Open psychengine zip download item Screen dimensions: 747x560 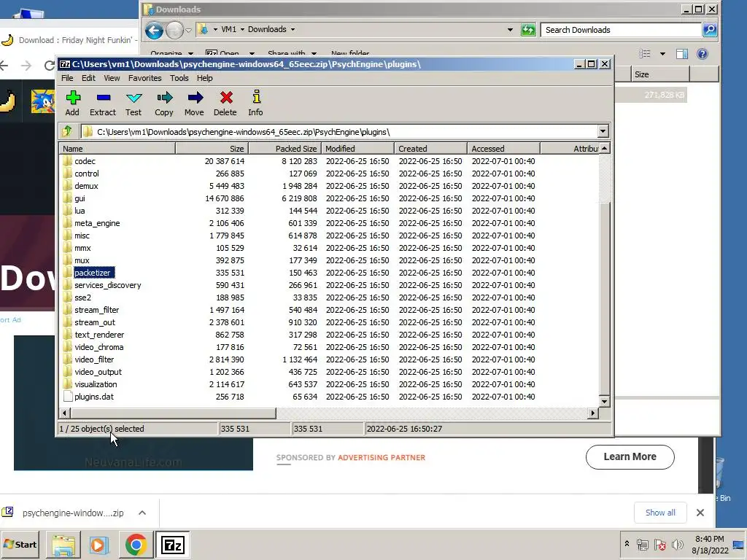[72, 513]
